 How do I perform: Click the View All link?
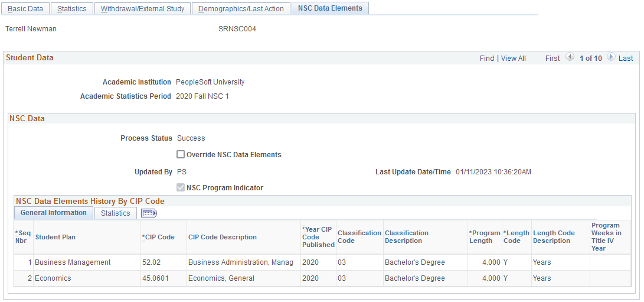click(514, 59)
